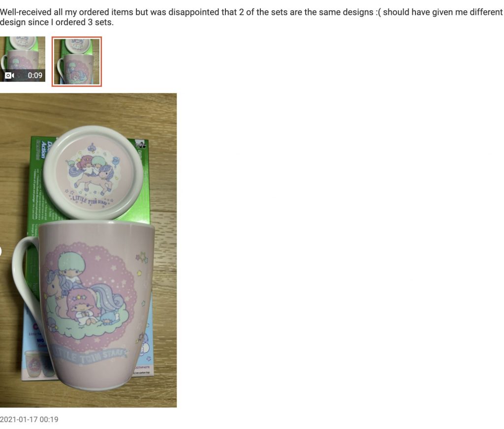Select the red-bordered mug photo thumbnail
This screenshot has width=504, height=429.
(77, 61)
